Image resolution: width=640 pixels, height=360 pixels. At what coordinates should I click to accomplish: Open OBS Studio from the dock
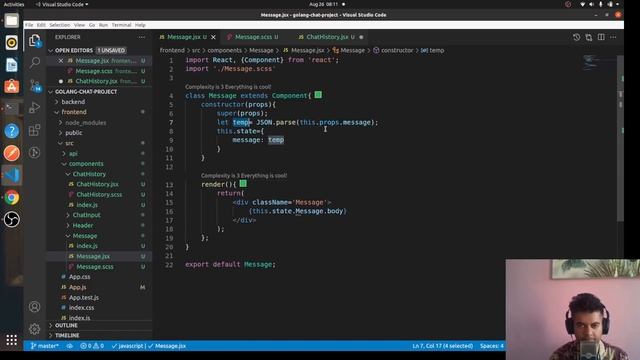point(11,220)
